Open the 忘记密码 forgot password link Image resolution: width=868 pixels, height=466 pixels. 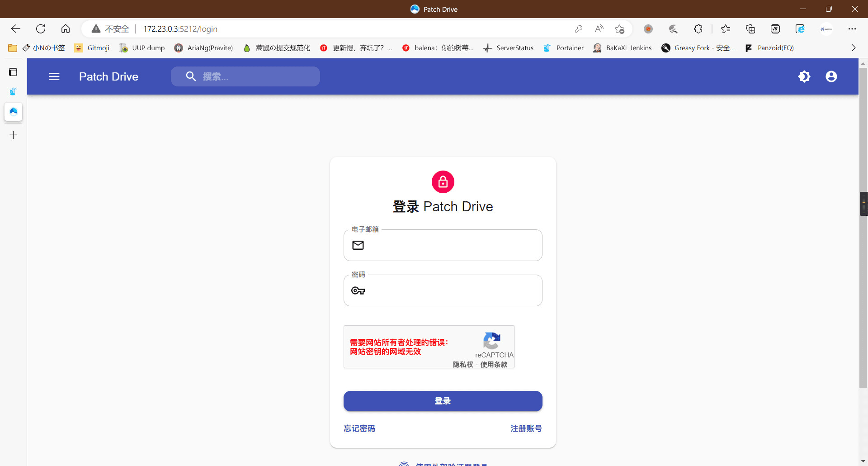[359, 428]
